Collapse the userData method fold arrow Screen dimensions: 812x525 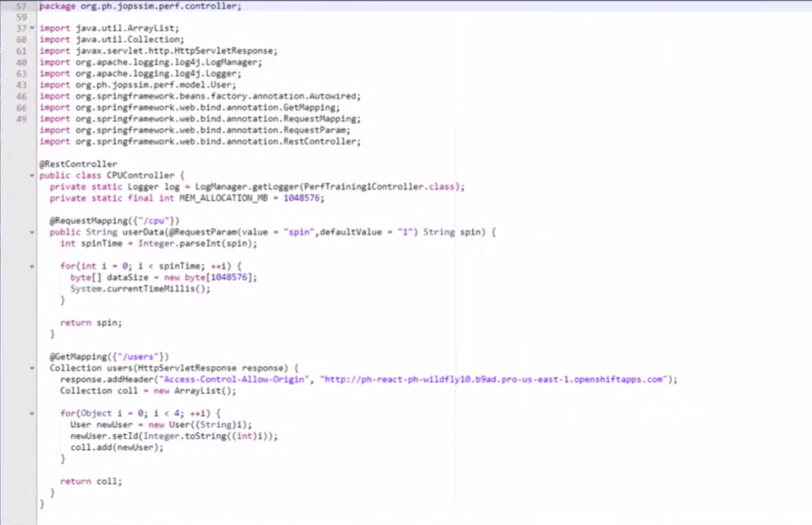(x=32, y=232)
